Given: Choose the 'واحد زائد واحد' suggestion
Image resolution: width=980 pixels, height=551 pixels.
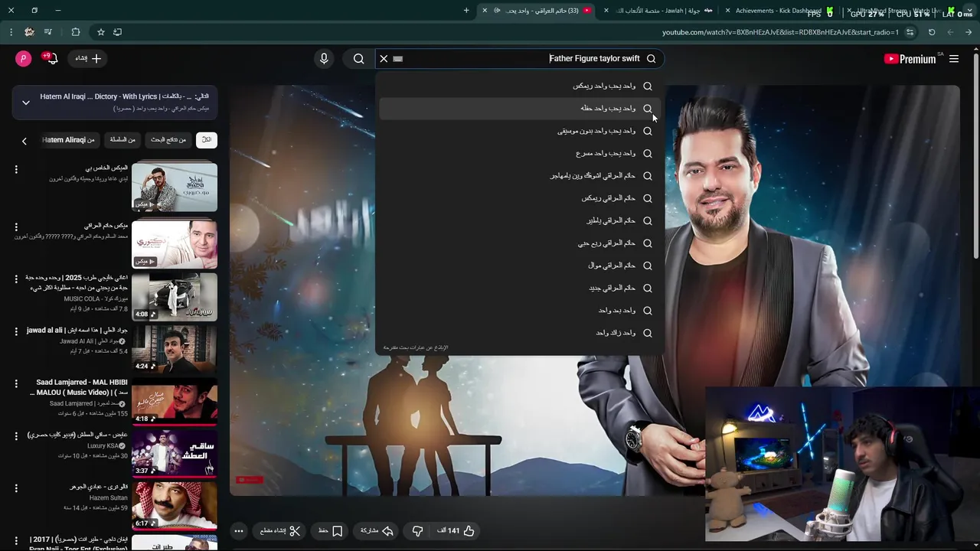Looking at the screenshot, I should click(520, 333).
